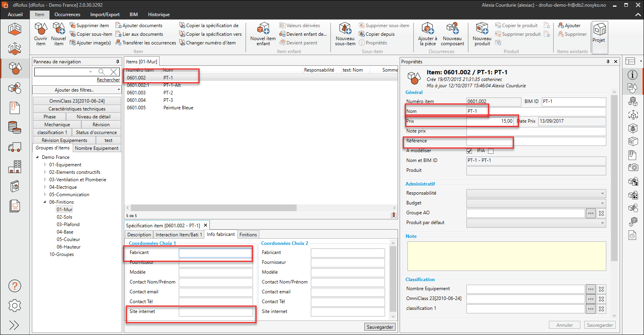Click the Nouvel item enfant icon
Viewport: 644px width, 335px height.
[263, 29]
